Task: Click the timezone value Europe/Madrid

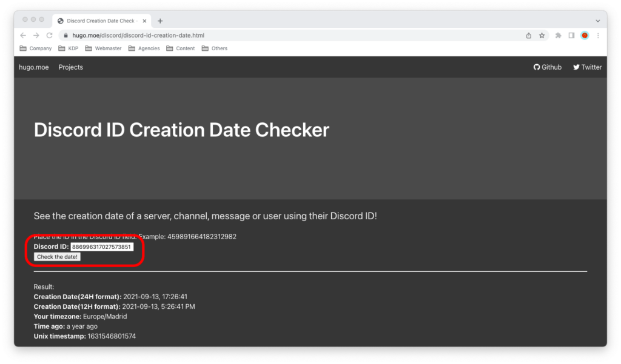Action: pyautogui.click(x=105, y=317)
